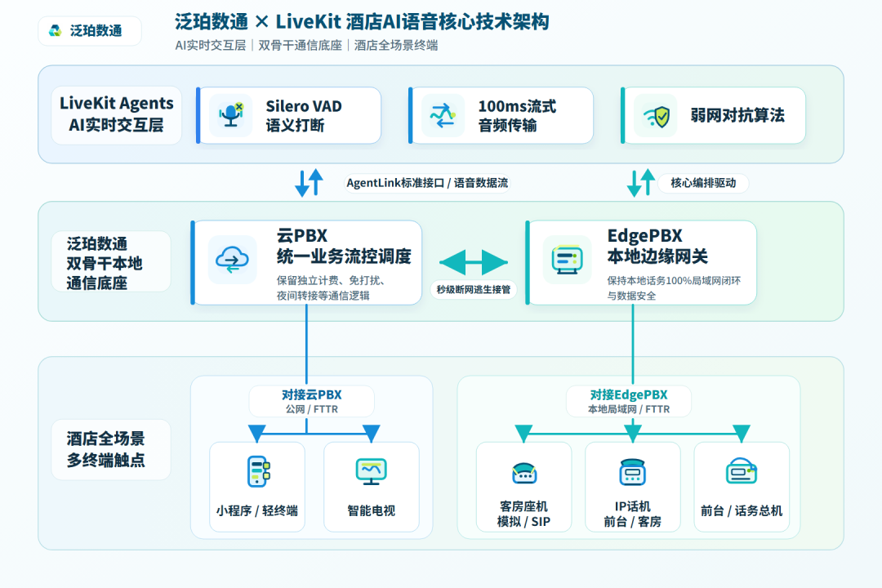Click the 泛珀数通 双骨干本地 通信底座 label
Screen dimensions: 882x588
click(111, 263)
